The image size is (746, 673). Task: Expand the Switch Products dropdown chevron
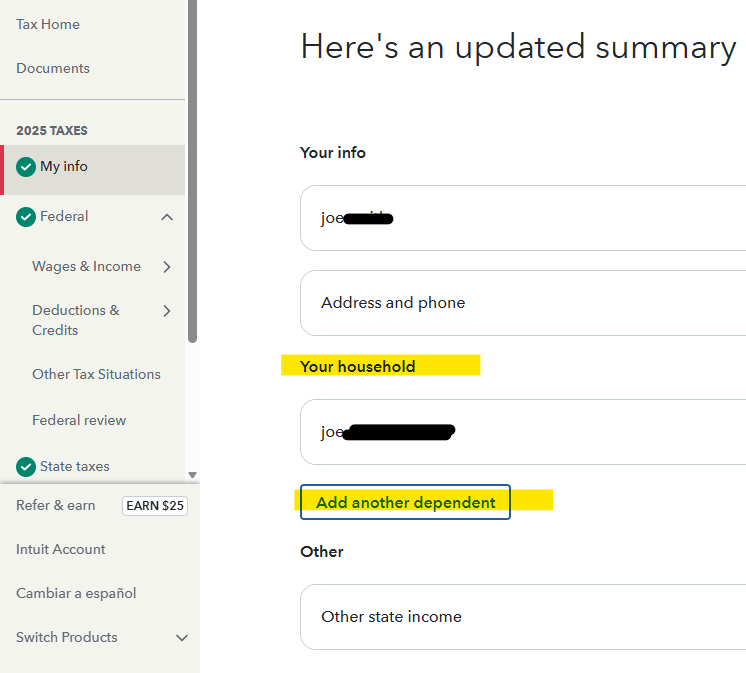coord(181,638)
